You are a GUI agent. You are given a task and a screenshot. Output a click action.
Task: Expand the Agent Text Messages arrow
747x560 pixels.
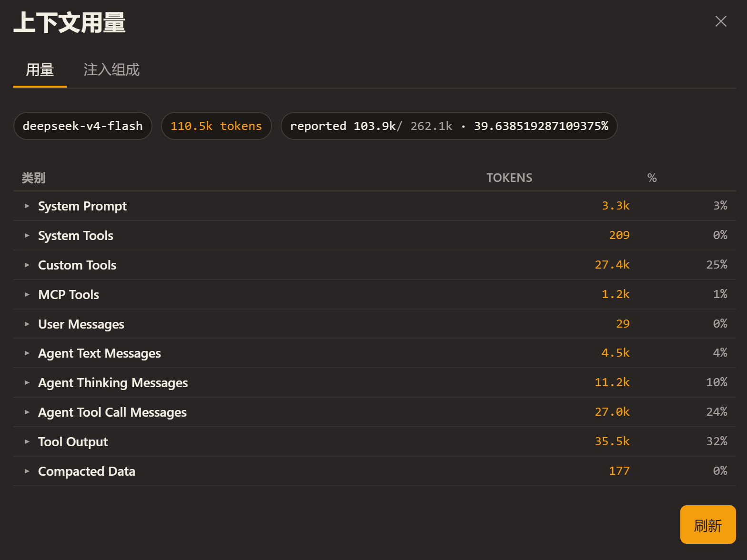pos(27,353)
